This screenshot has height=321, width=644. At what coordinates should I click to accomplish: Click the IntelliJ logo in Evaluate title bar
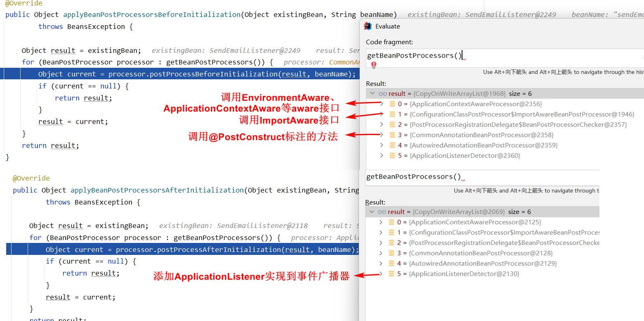coord(368,26)
